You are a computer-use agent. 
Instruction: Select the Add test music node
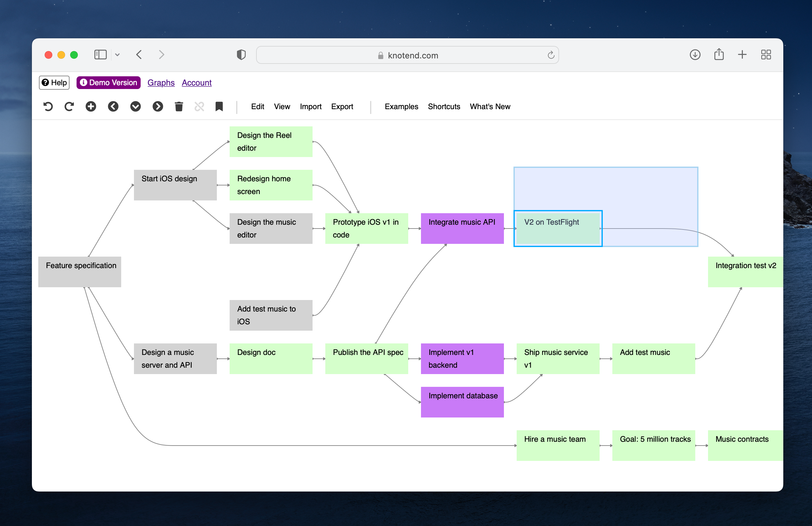[654, 358]
